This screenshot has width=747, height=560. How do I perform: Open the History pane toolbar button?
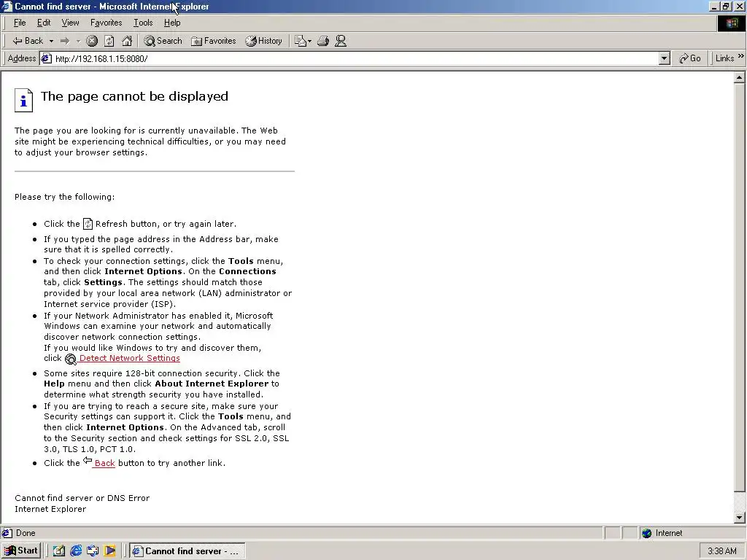[x=264, y=41]
